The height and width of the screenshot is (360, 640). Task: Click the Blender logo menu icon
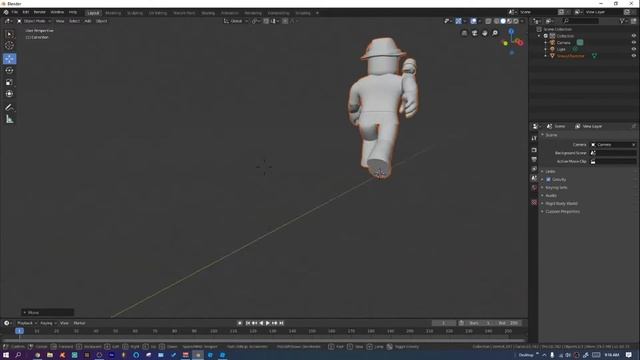point(6,12)
